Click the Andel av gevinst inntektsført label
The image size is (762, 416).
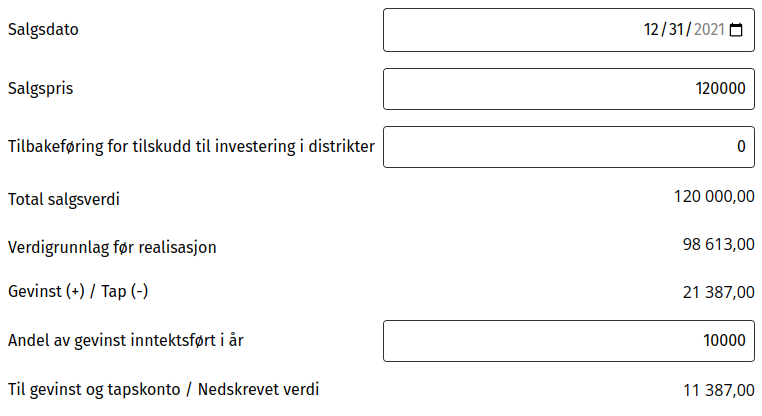point(126,341)
